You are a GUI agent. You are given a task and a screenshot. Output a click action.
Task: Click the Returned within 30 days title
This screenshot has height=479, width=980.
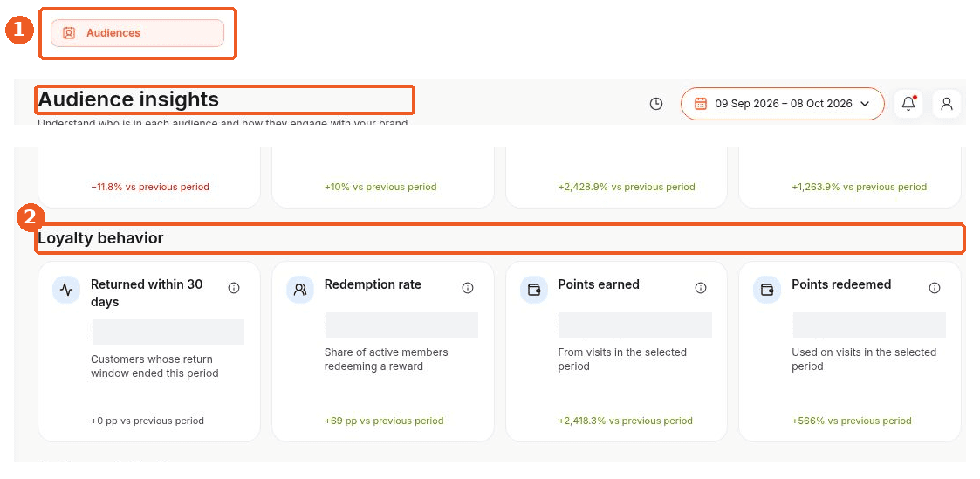click(x=147, y=293)
